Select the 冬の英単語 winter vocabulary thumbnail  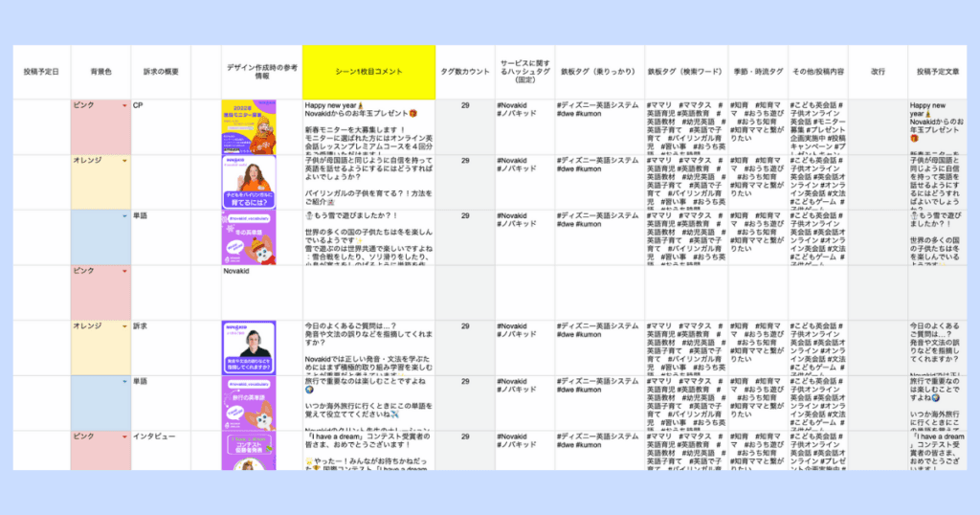(249, 237)
